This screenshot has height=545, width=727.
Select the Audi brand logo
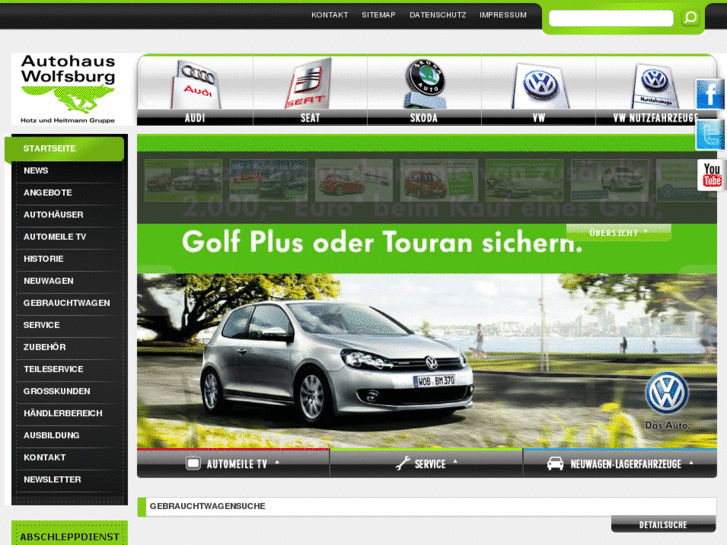point(195,85)
